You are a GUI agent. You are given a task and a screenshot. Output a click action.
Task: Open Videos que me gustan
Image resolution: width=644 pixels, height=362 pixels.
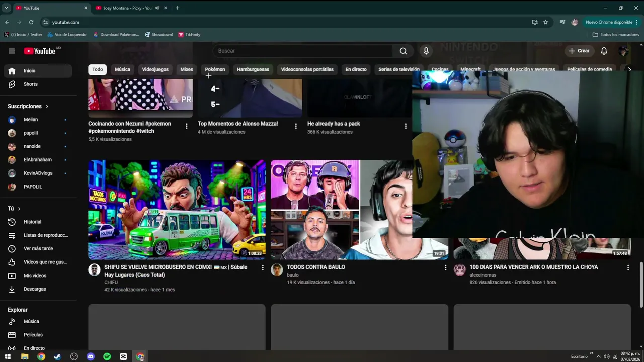pos(38,262)
